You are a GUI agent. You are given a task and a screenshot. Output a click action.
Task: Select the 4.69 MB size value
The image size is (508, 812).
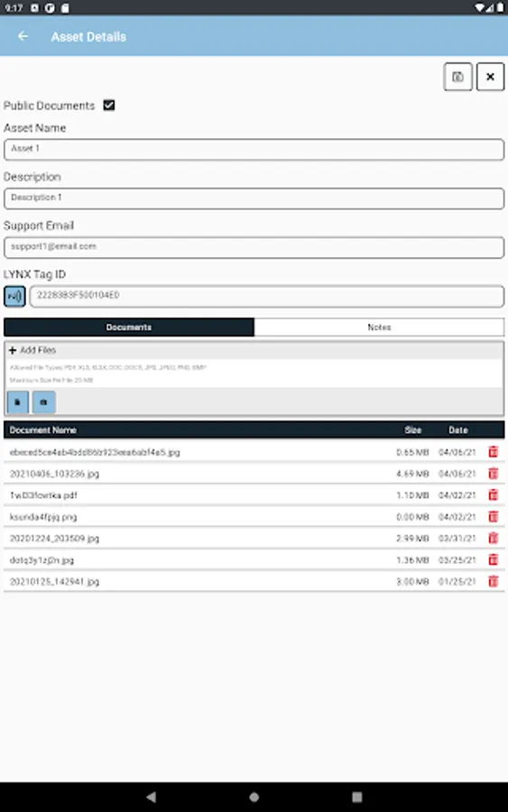[412, 474]
